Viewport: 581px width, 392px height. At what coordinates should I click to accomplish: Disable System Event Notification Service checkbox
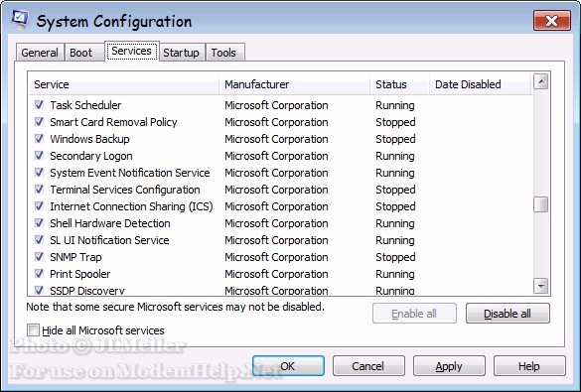pos(39,173)
